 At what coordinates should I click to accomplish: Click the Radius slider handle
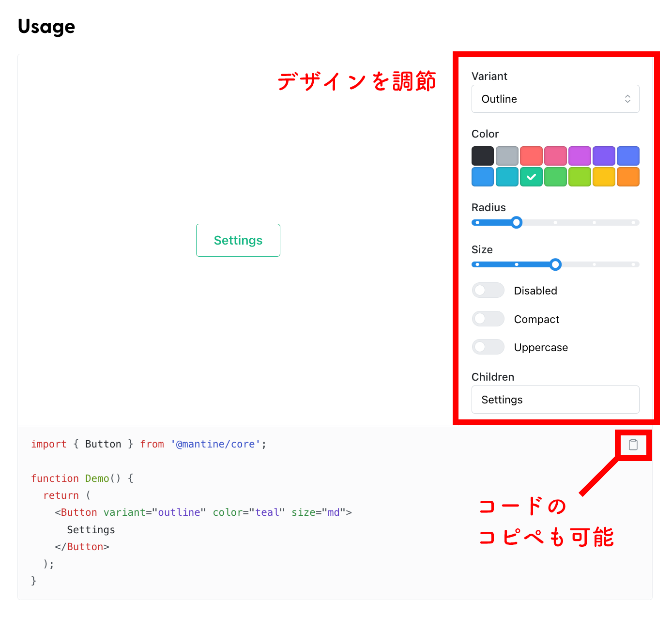tap(516, 222)
